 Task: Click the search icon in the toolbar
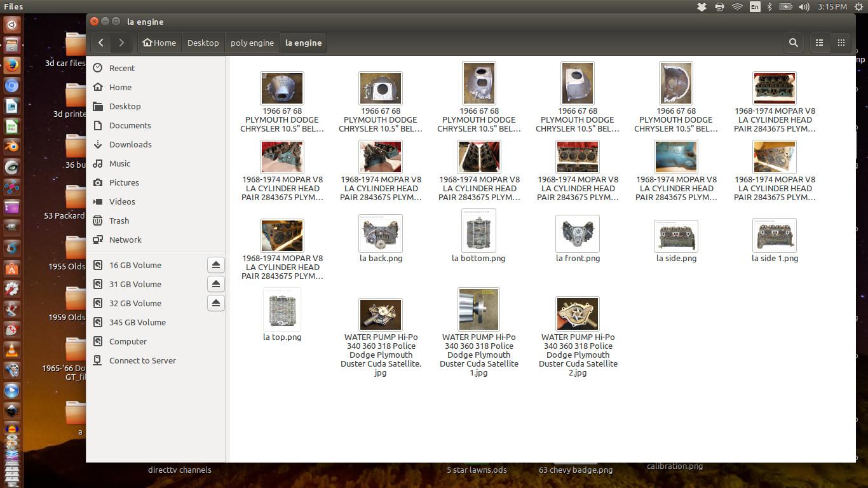pos(793,43)
